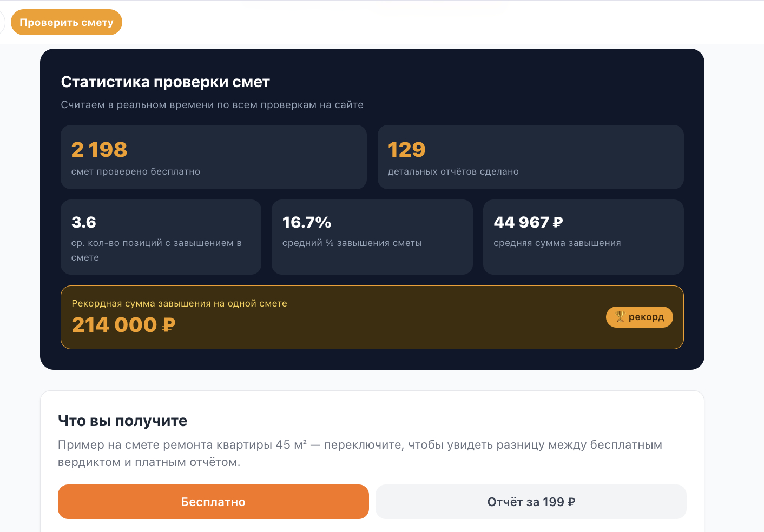Click the рекорд badge
The width and height of the screenshot is (764, 532).
coord(640,317)
